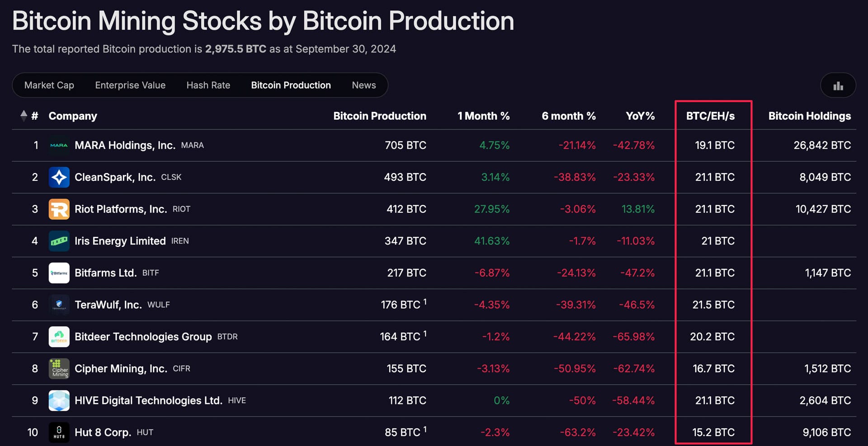Click the HIVE Digital logo icon

59,401
